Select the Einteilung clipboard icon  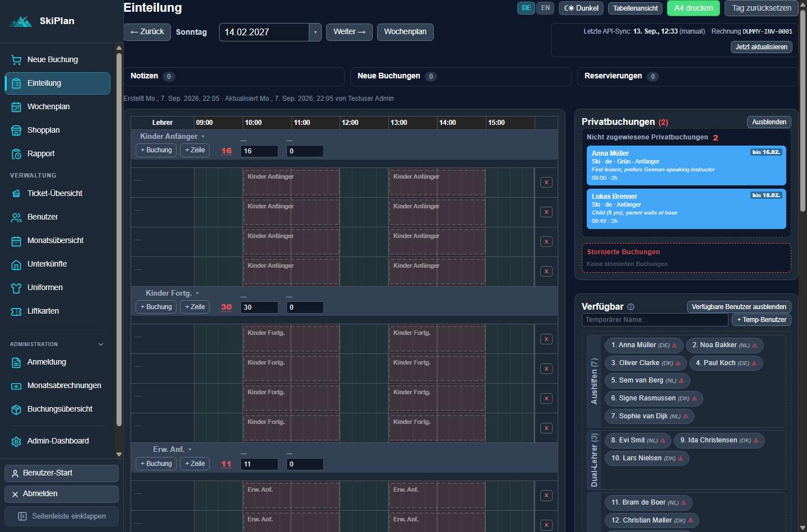[16, 83]
